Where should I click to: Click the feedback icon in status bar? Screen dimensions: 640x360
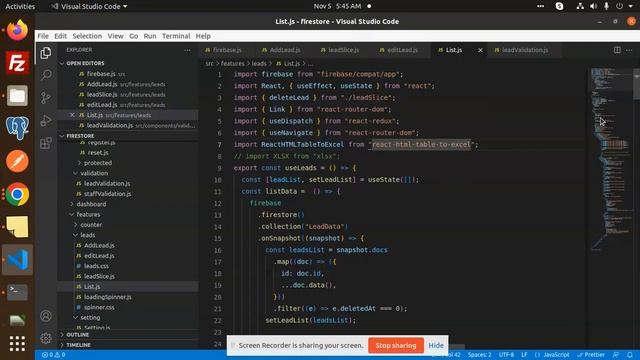click(x=616, y=355)
